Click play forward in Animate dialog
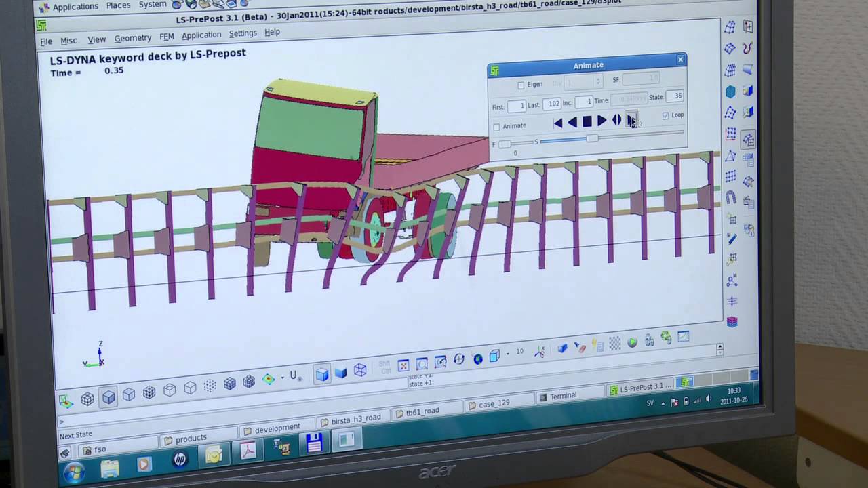The image size is (868, 488). coord(601,121)
